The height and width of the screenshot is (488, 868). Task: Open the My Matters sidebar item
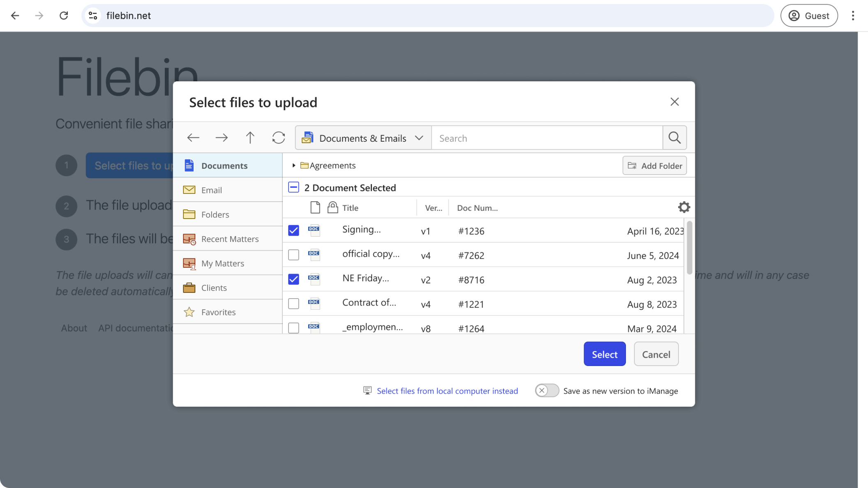pos(222,263)
